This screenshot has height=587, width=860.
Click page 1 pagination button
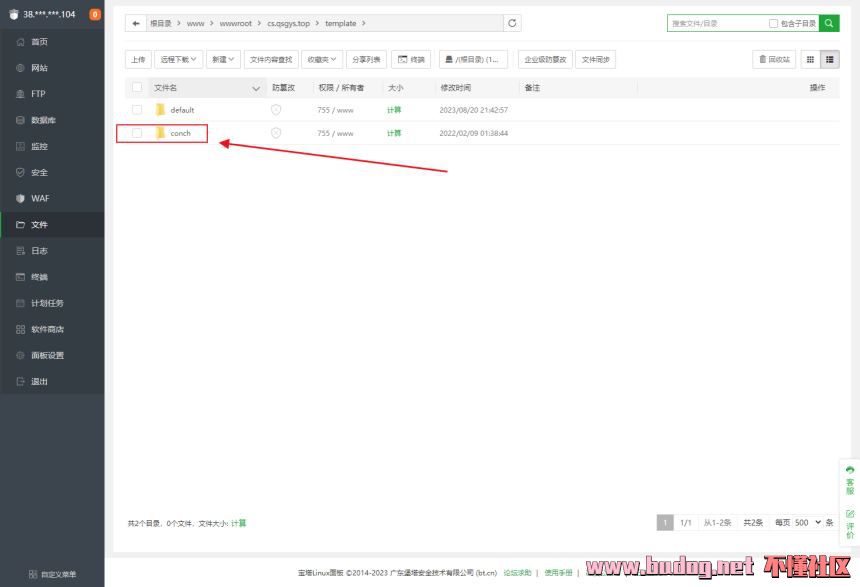click(665, 522)
